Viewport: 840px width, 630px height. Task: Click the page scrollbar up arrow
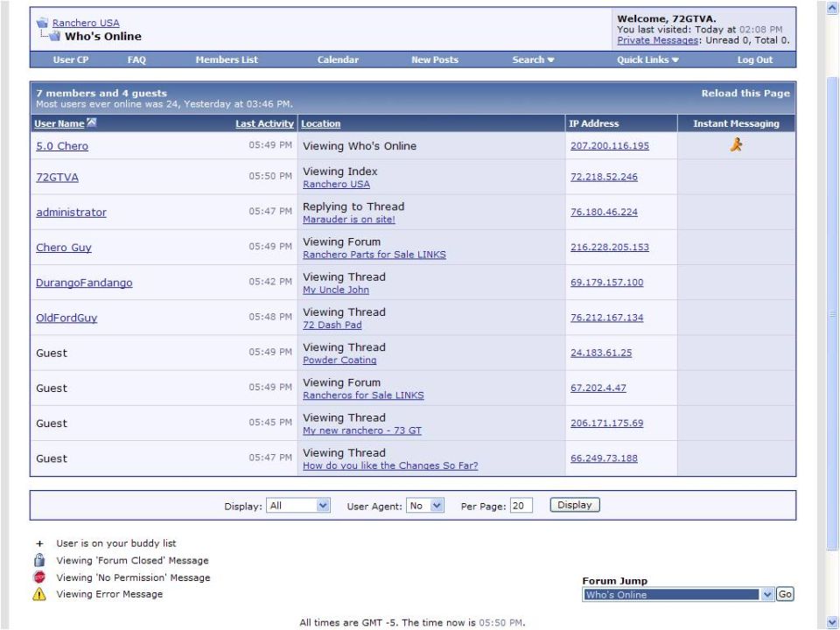coord(832,8)
